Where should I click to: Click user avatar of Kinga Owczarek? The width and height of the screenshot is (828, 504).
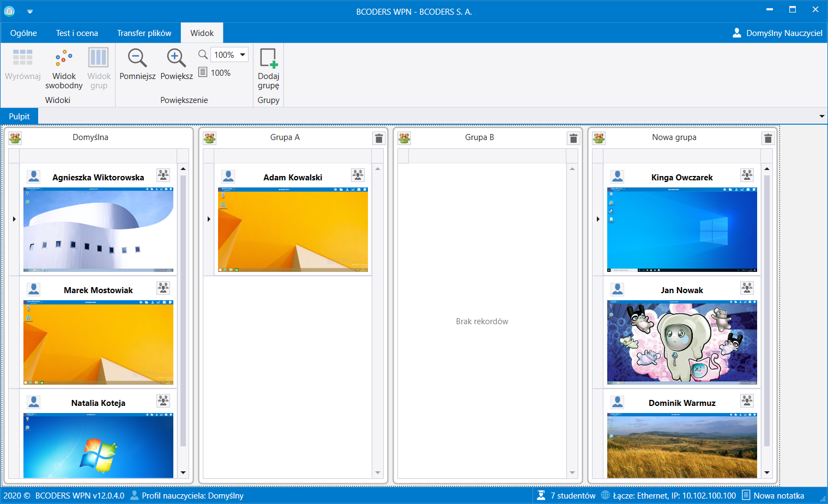pyautogui.click(x=618, y=177)
